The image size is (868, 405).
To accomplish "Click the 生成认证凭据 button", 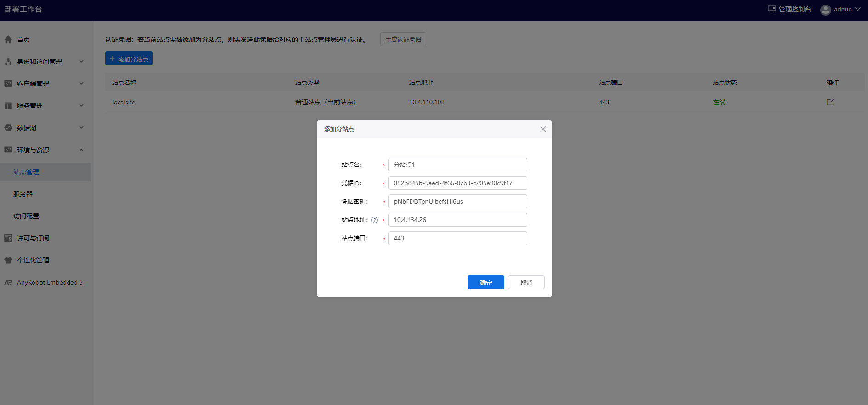I will (x=403, y=39).
